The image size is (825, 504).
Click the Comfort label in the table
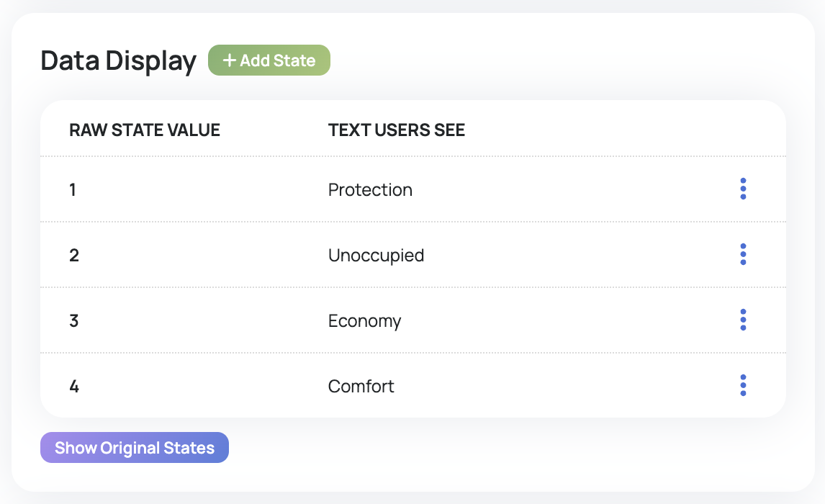pyautogui.click(x=361, y=387)
